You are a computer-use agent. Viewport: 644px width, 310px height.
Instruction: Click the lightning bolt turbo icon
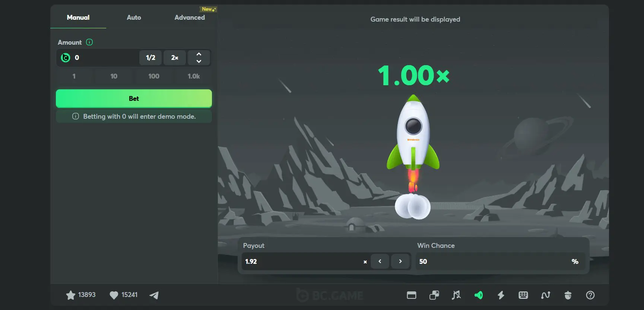coord(501,295)
